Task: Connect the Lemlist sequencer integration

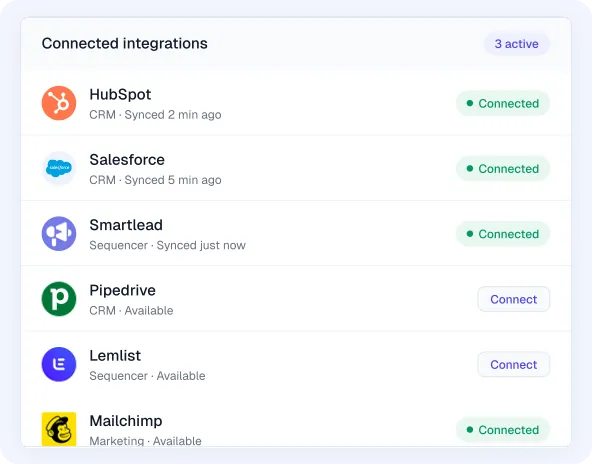Action: click(x=513, y=364)
